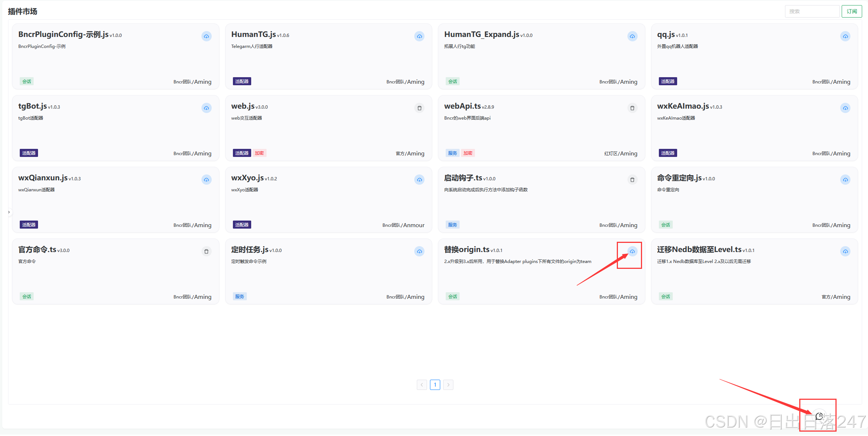Expand the collapsed left sidebar chevron
Image resolution: width=868 pixels, height=436 pixels.
(x=9, y=212)
